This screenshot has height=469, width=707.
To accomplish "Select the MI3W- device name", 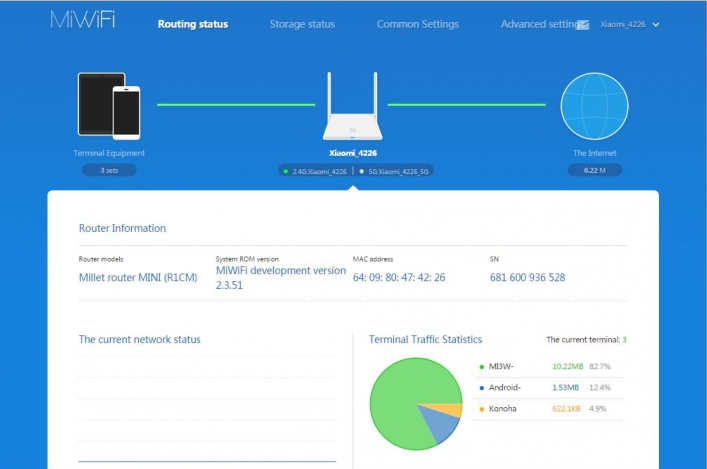I will coord(501,366).
